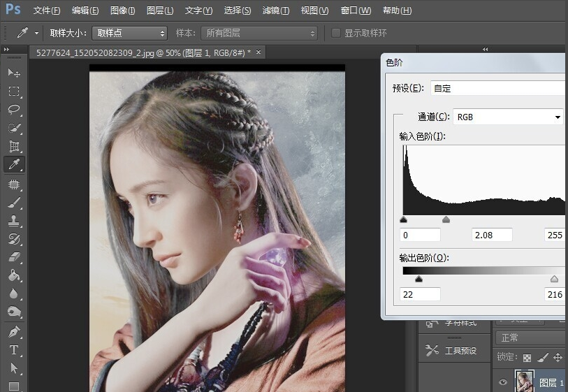The height and width of the screenshot is (392, 568).
Task: Select the Rectangular Marquee tool
Action: [x=14, y=91]
